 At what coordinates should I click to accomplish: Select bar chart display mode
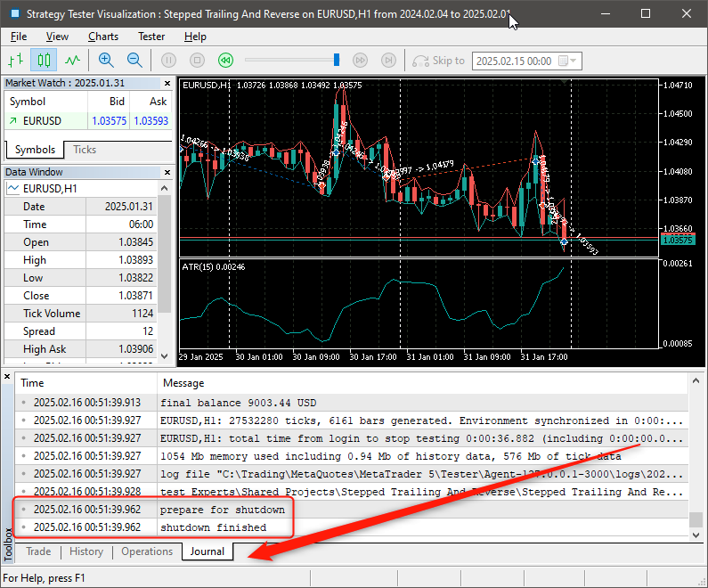click(x=16, y=60)
